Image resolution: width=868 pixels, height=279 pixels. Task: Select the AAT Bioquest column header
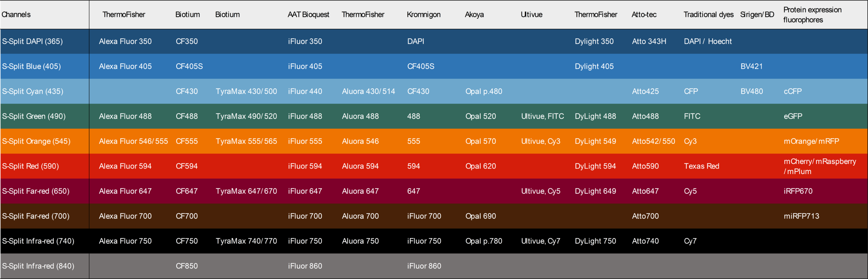(x=308, y=15)
